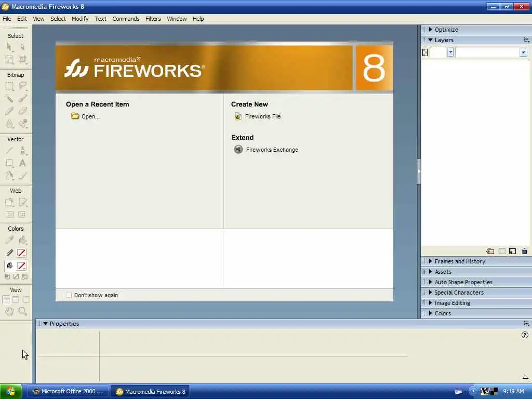Click the stroke pencil icon
The height and width of the screenshot is (399, 532).
[x=9, y=253]
